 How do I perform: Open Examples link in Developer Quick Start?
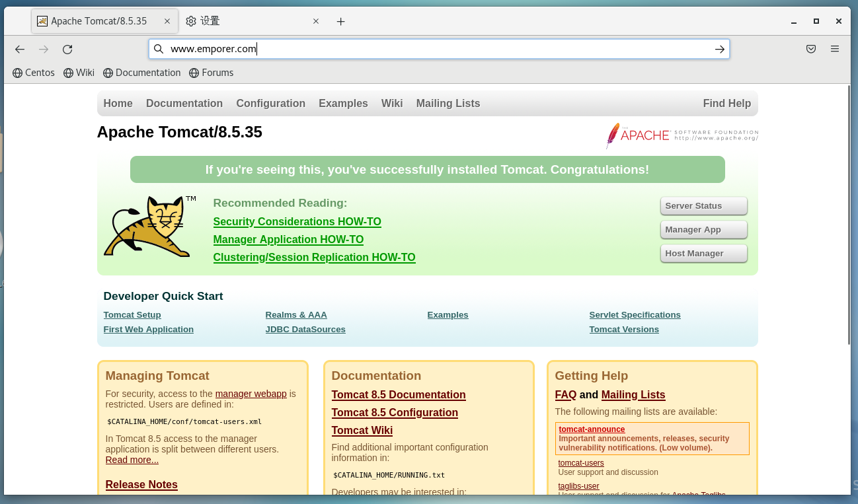[x=448, y=315]
